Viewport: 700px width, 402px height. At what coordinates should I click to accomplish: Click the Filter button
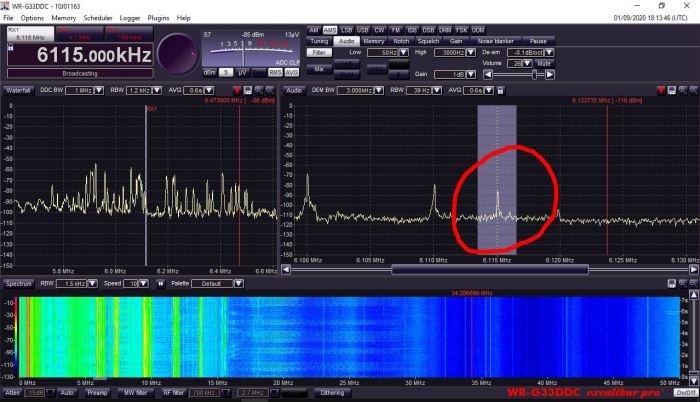point(318,51)
